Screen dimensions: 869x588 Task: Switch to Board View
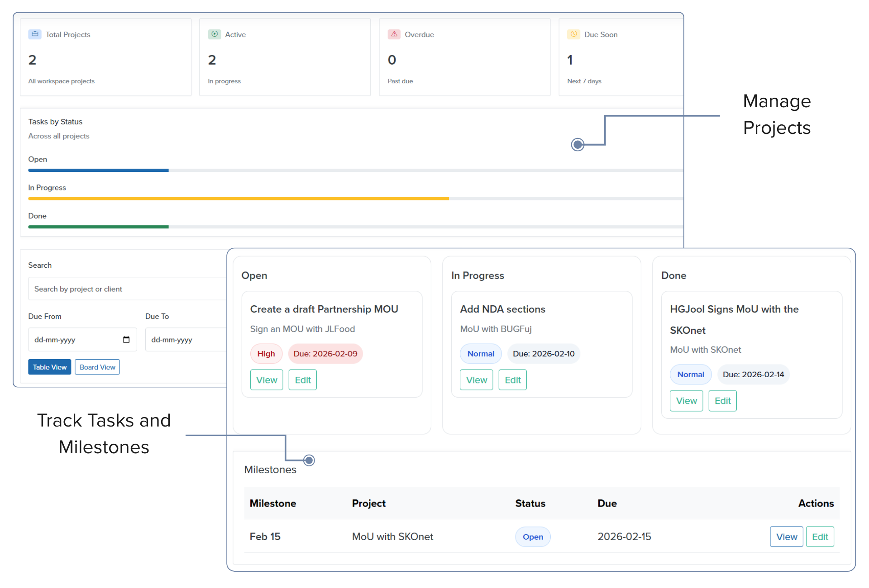point(97,367)
